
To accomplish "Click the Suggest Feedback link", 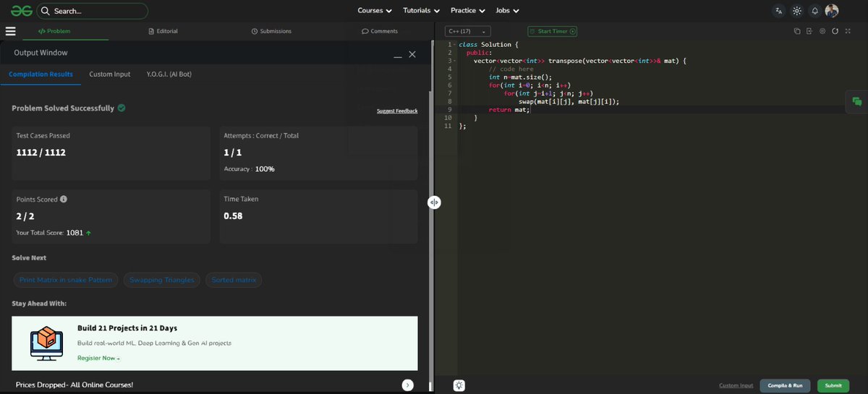I will coord(397,111).
